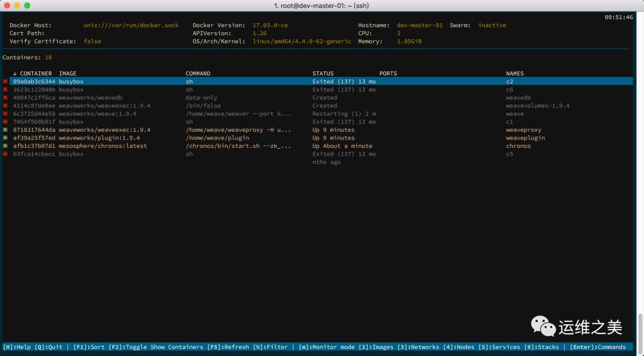This screenshot has width=644, height=356.
Task: Click the hostname dev-master-01 value
Action: tap(420, 25)
